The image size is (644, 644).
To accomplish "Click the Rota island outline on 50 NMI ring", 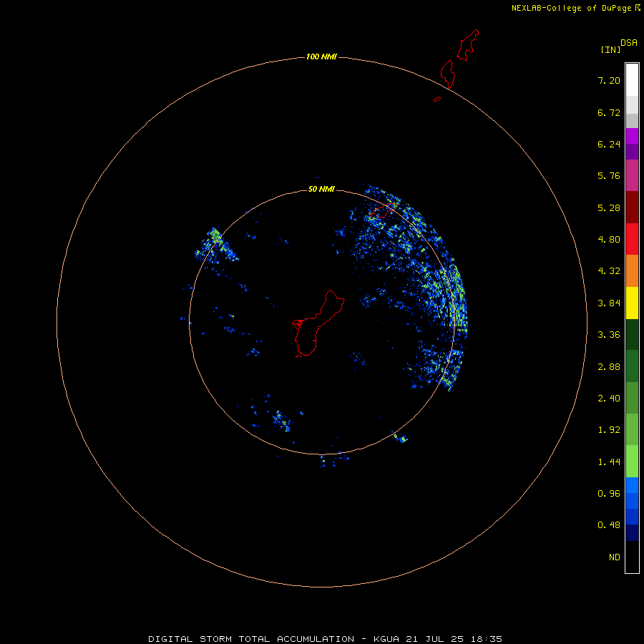I will (382, 210).
